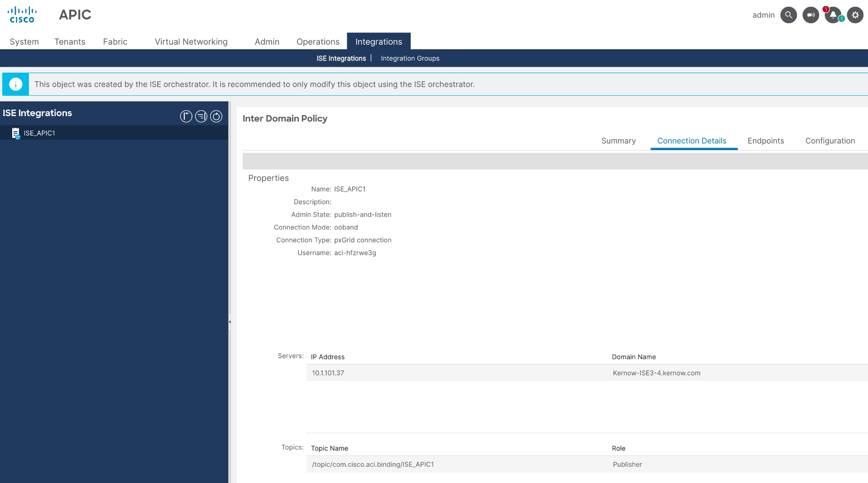The width and height of the screenshot is (868, 483).
Task: Click the info icon on the orchestrator banner
Action: click(16, 84)
